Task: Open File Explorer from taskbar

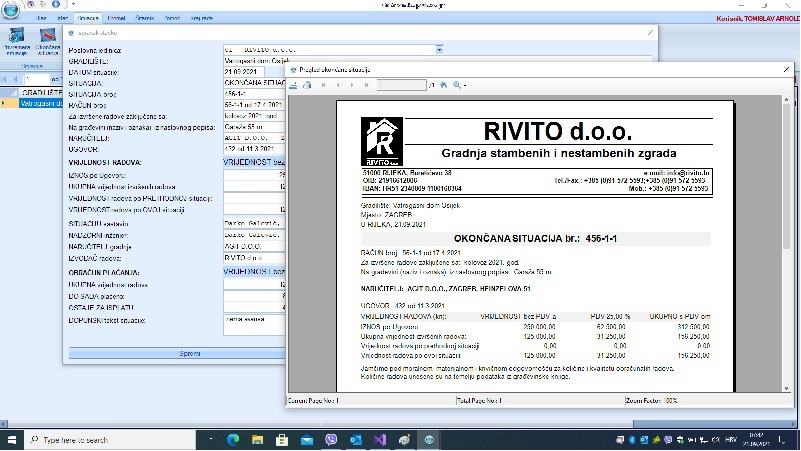Action: click(x=257, y=439)
